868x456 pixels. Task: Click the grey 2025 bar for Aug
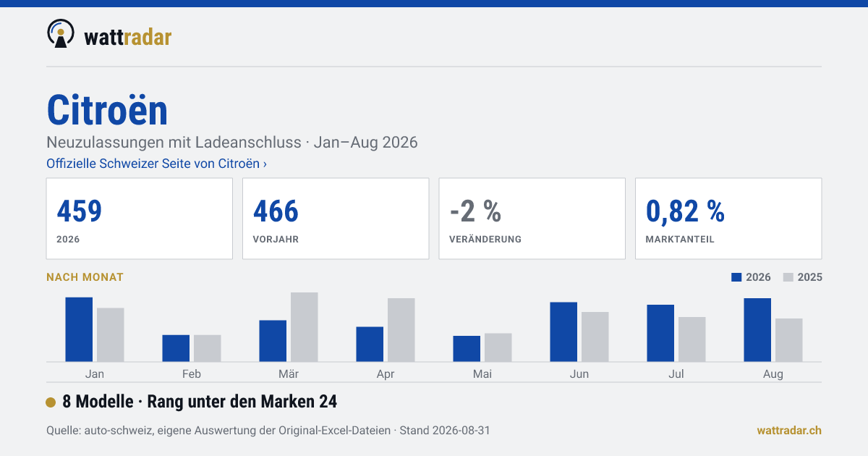[789, 340]
